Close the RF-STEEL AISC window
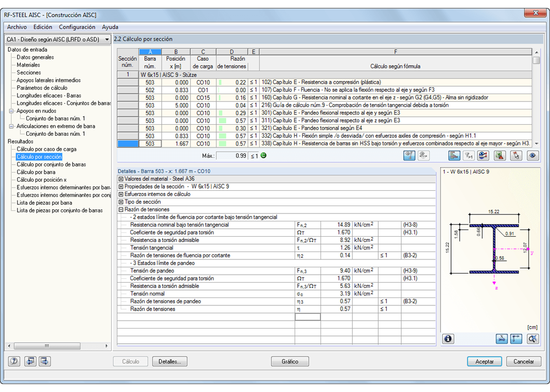 (x=535, y=13)
